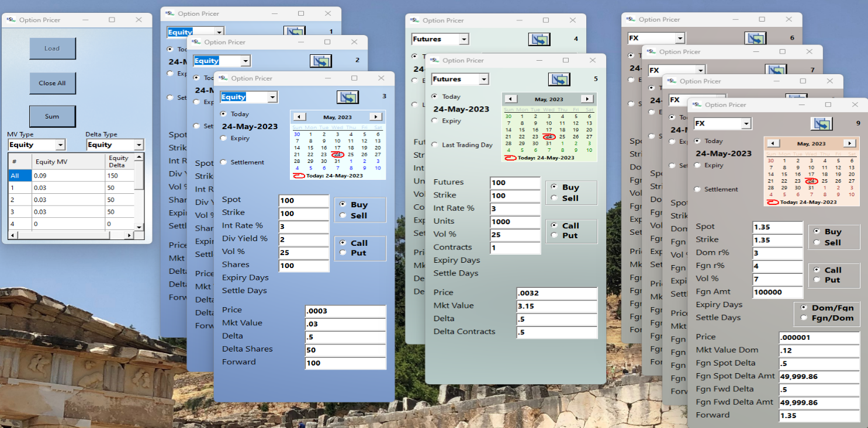
Task: Expand the Delta Type dropdown
Action: 139,145
